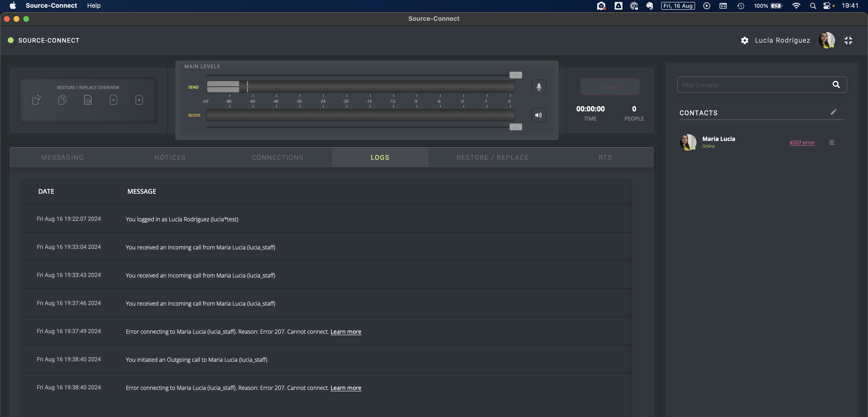Click the pencil icon to edit Contacts
868x417 pixels.
coord(833,112)
